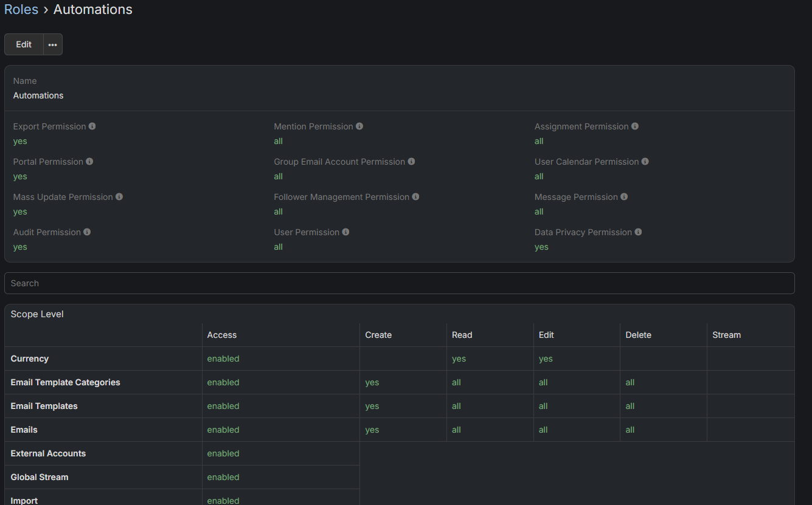Click info icon next to Message Permission
The image size is (812, 505).
point(624,197)
